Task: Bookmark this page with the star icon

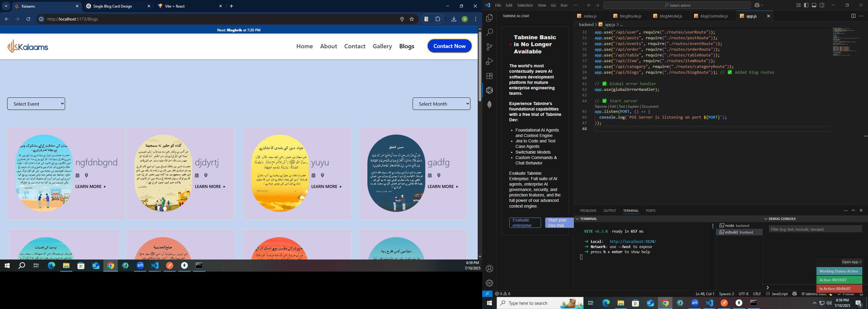Action: (x=411, y=19)
